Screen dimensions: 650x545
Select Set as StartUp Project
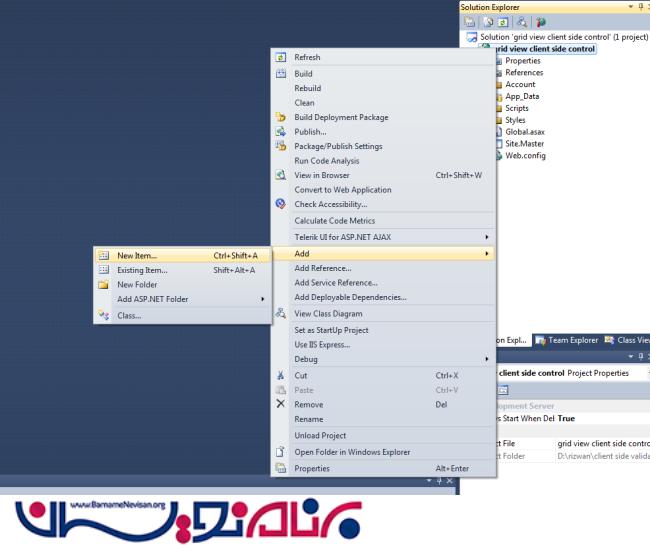[x=331, y=330]
